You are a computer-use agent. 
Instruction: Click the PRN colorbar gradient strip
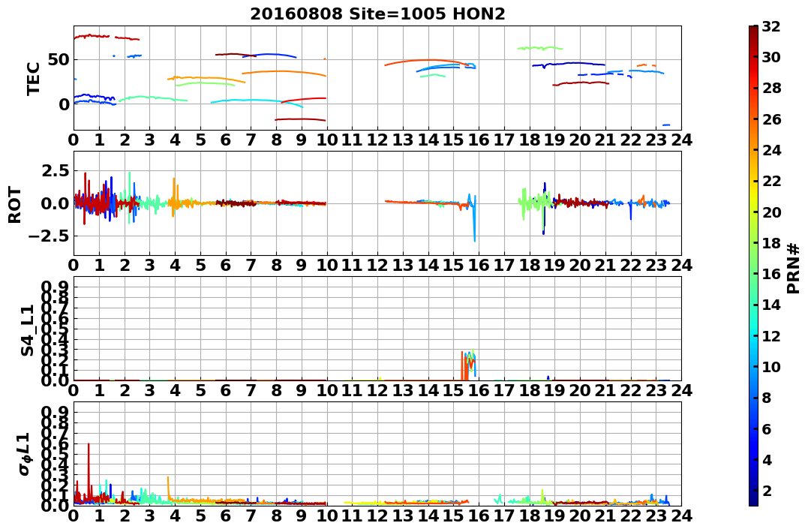pyautogui.click(x=753, y=266)
